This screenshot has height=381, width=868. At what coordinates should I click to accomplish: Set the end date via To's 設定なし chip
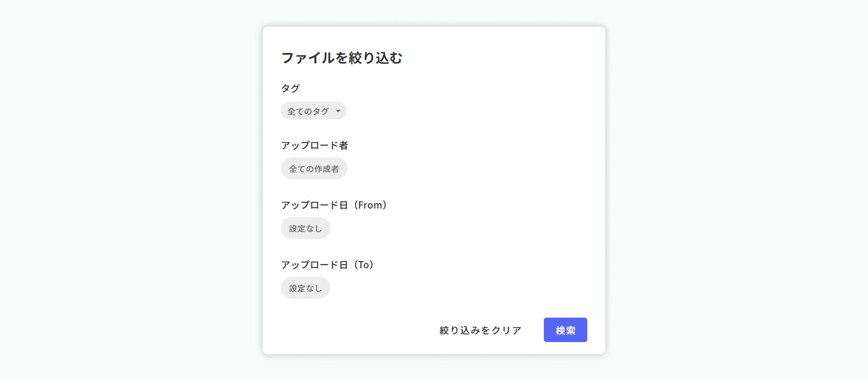(x=305, y=288)
